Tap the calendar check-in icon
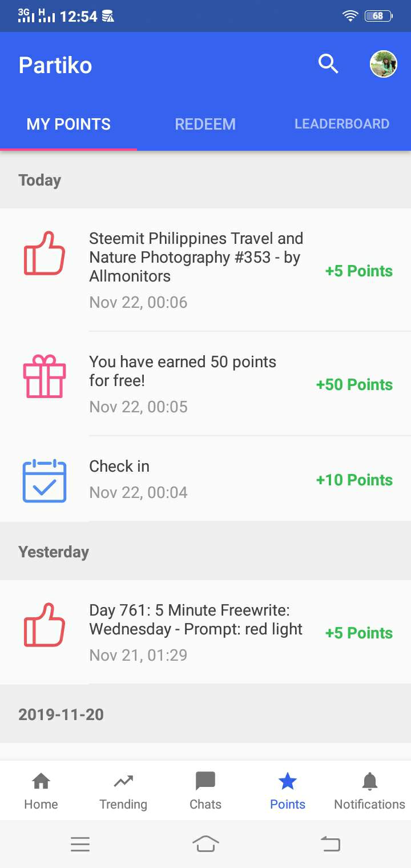Screen dimensions: 411x868 (45, 480)
